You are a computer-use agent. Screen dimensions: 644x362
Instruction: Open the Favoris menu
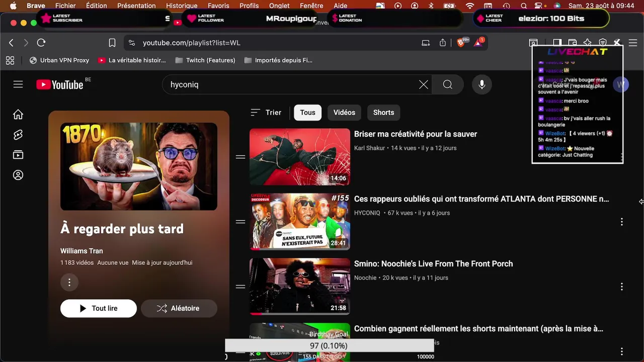coord(218,6)
